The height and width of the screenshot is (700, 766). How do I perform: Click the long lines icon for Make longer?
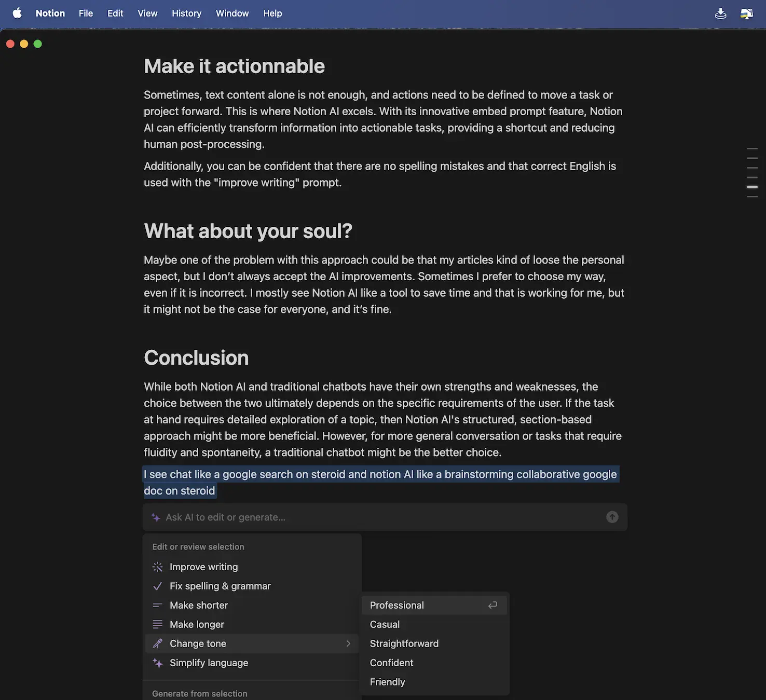coord(158,625)
